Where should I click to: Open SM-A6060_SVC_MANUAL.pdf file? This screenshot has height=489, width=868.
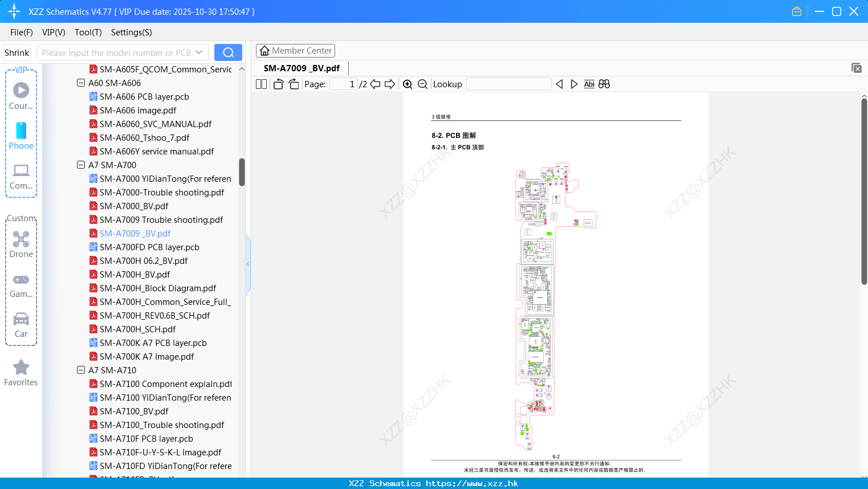click(x=156, y=124)
